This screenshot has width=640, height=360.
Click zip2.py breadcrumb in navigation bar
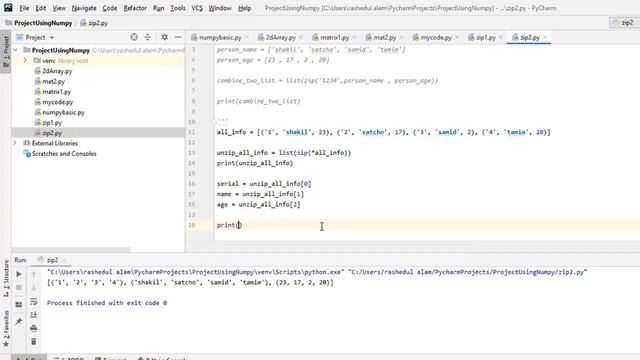point(94,23)
